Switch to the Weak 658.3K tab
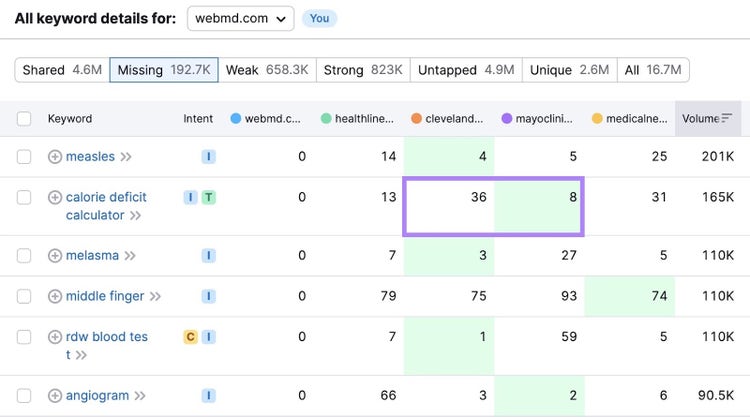Screen dimensions: 750x417 click(x=267, y=70)
